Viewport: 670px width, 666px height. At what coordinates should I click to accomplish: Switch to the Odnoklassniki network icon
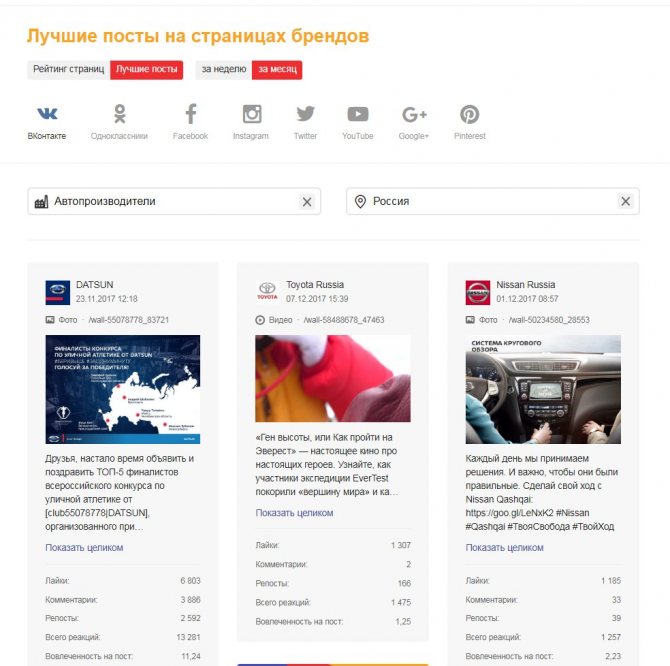point(120,114)
